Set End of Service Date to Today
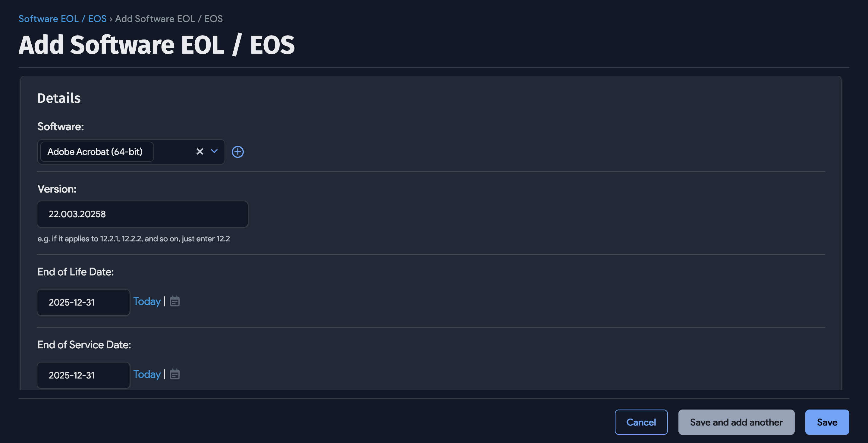This screenshot has width=868, height=443. point(147,374)
